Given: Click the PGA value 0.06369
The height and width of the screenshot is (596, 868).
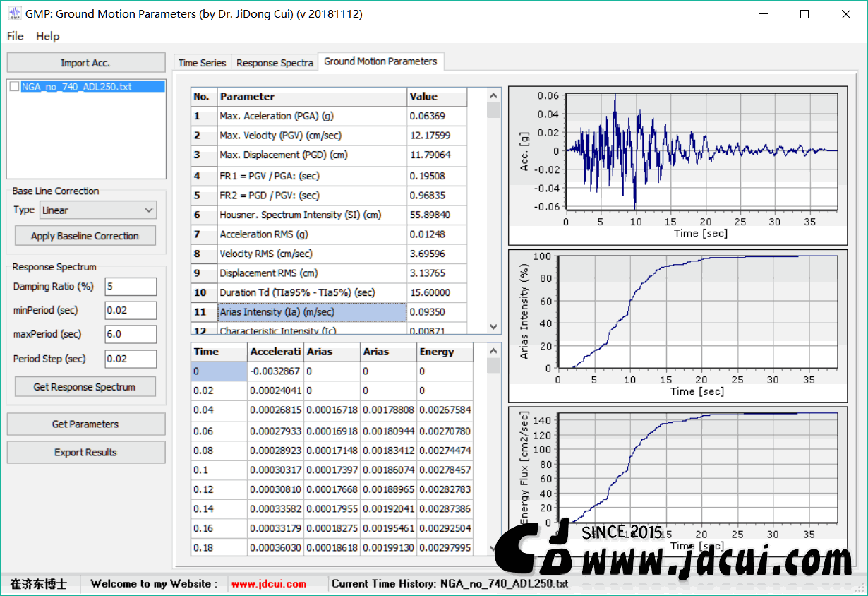Looking at the screenshot, I should tap(437, 116).
